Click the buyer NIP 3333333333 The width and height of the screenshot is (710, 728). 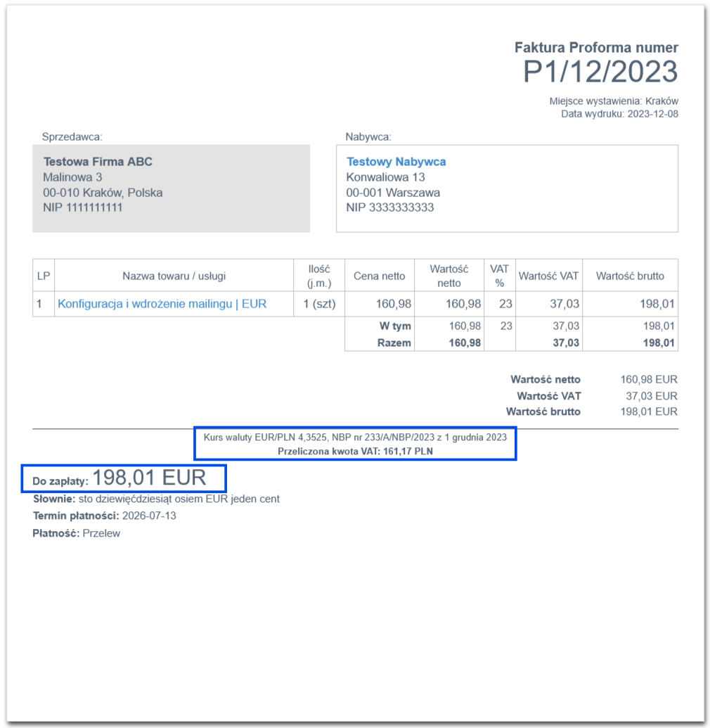tap(390, 207)
